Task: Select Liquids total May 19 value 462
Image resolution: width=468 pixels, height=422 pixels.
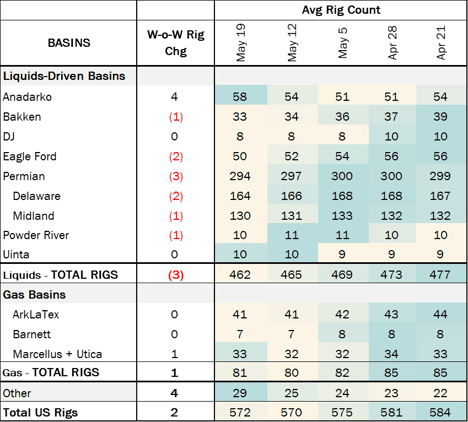Action: (240, 275)
